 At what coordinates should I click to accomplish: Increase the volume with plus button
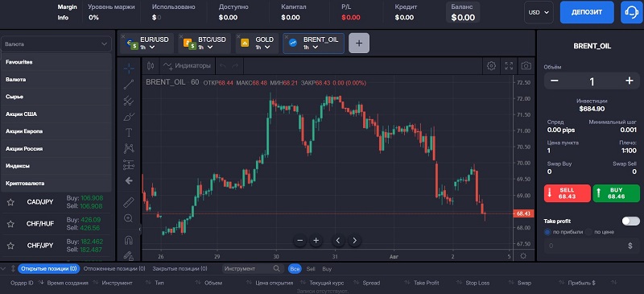point(630,81)
